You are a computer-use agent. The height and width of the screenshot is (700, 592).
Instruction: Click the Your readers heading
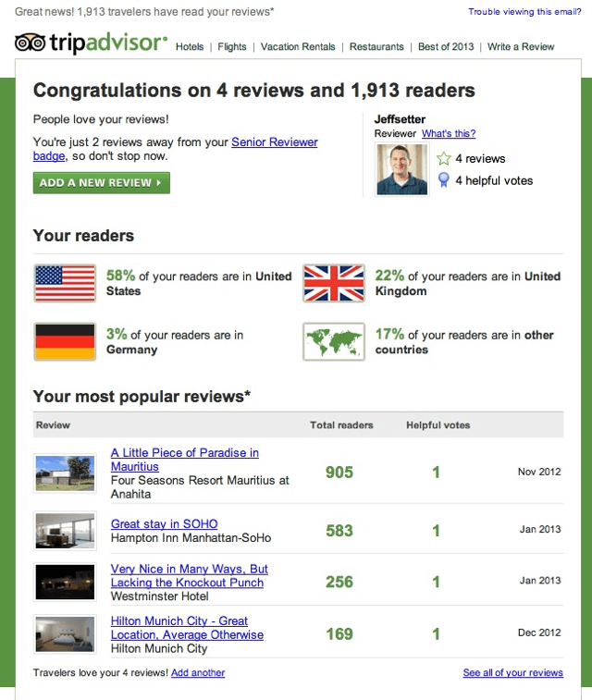pyautogui.click(x=83, y=236)
